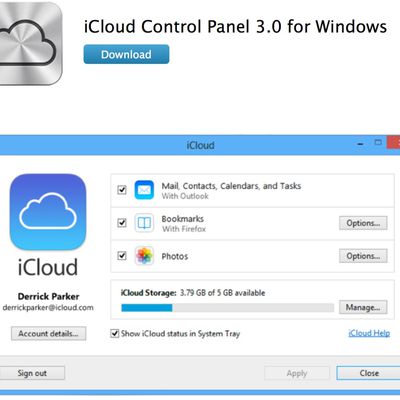Uncheck the Photos checkbox
This screenshot has width=400, height=400.
(122, 256)
